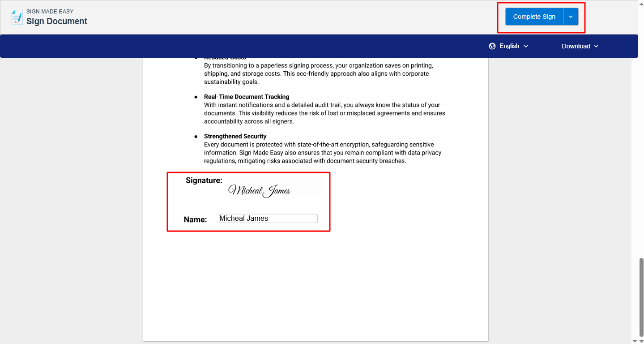Select the globe icon in the navigation bar
This screenshot has width=644, height=344.
(492, 46)
